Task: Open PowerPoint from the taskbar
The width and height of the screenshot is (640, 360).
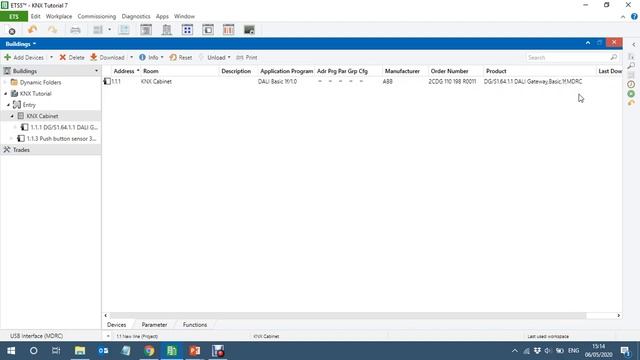Action: (x=195, y=351)
